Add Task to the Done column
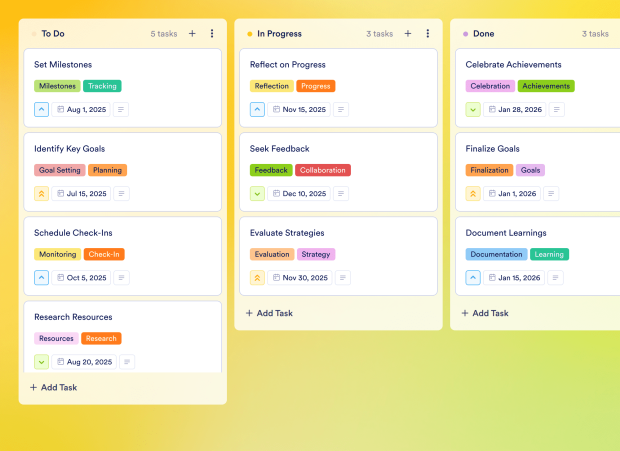Image resolution: width=620 pixels, height=451 pixels. tap(486, 313)
